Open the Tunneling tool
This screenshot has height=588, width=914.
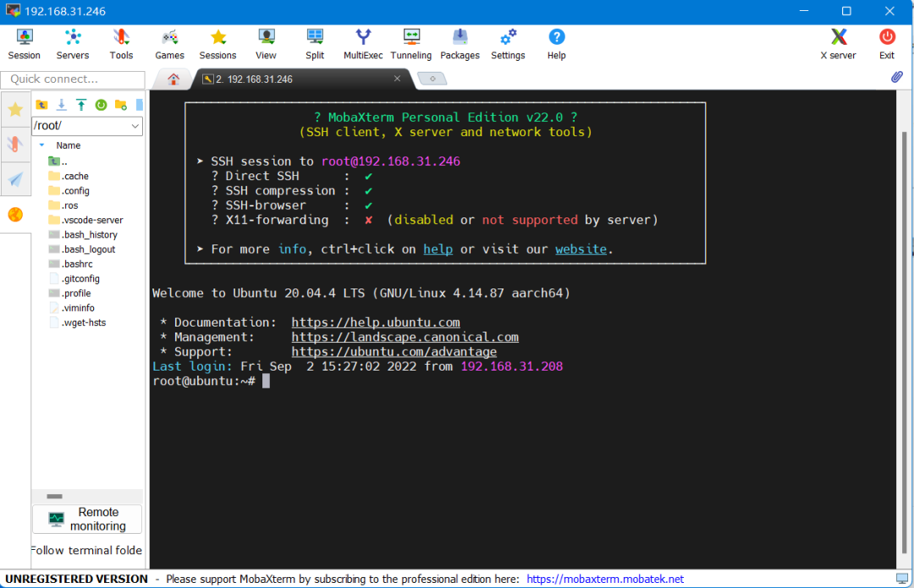[411, 44]
